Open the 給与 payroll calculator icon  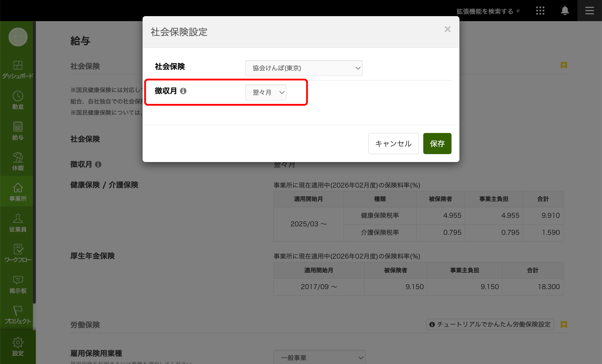pos(18,127)
